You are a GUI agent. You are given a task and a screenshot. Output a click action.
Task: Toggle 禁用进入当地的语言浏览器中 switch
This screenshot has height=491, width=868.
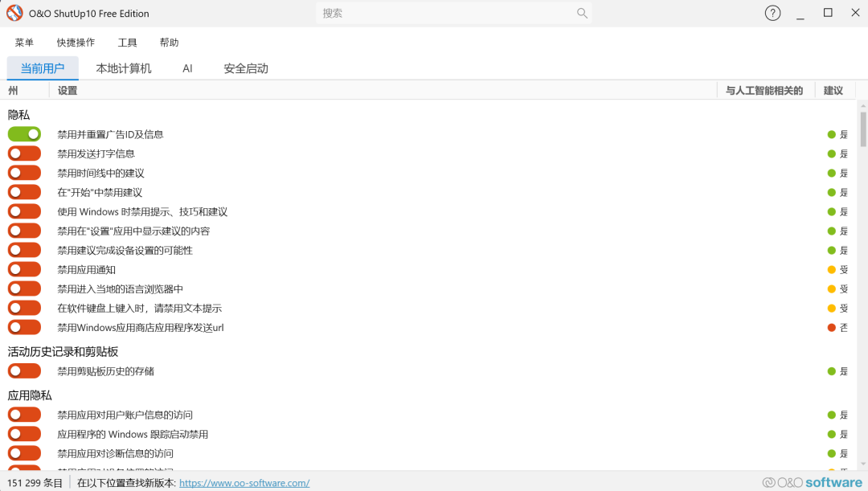(x=24, y=288)
